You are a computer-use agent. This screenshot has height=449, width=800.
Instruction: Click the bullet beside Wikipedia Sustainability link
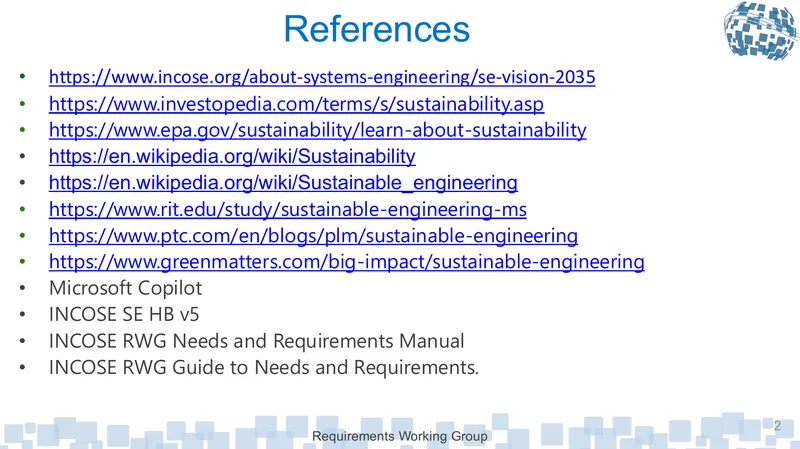(x=22, y=156)
